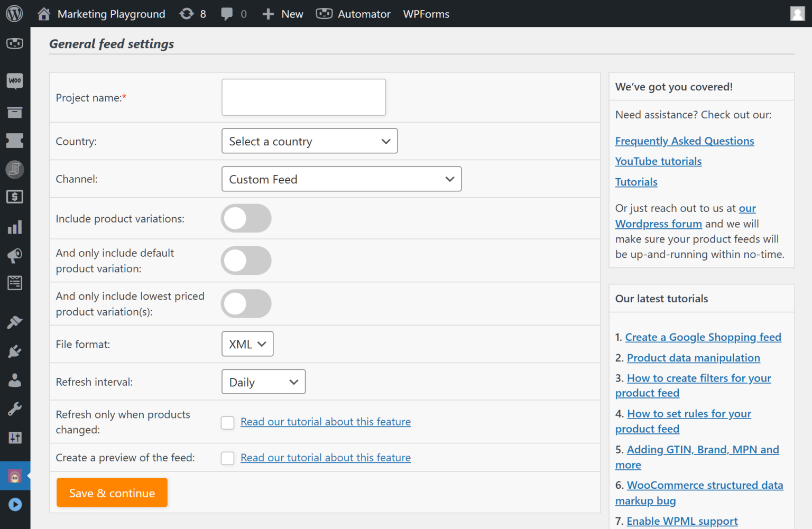Open the Channel dropdown showing Custom Feed
The width and height of the screenshot is (812, 529).
341,179
